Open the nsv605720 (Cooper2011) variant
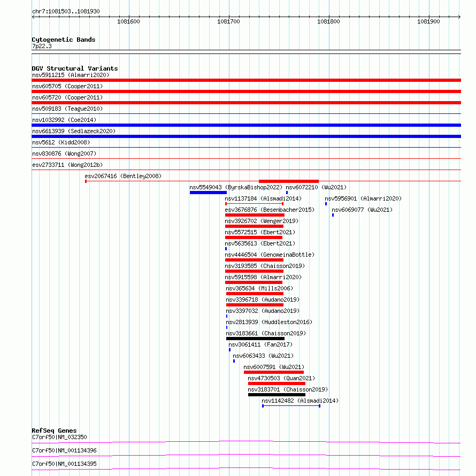Image resolution: width=476 pixels, height=476 pixels. (x=67, y=97)
